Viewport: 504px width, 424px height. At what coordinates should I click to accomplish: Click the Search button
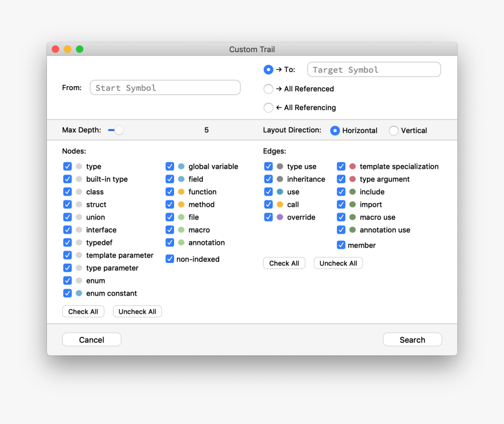412,340
